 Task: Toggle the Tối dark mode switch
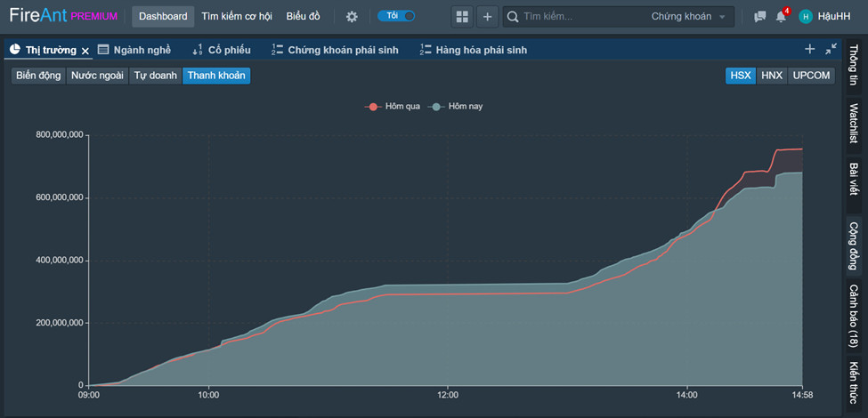396,16
